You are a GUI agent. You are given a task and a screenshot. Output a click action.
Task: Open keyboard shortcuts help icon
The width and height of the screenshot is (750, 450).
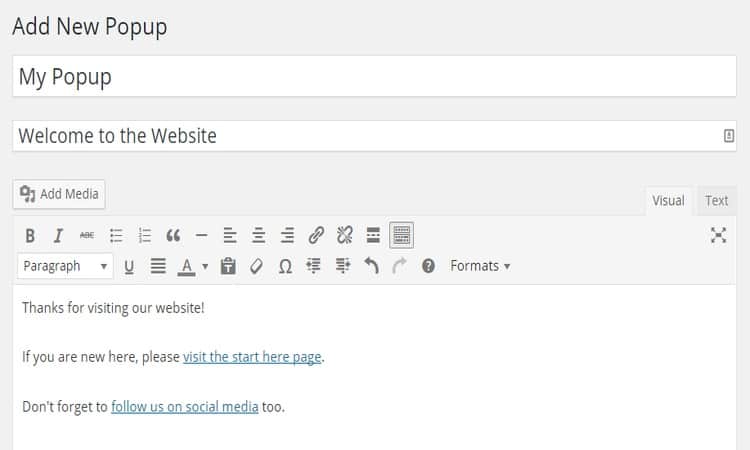click(x=428, y=266)
